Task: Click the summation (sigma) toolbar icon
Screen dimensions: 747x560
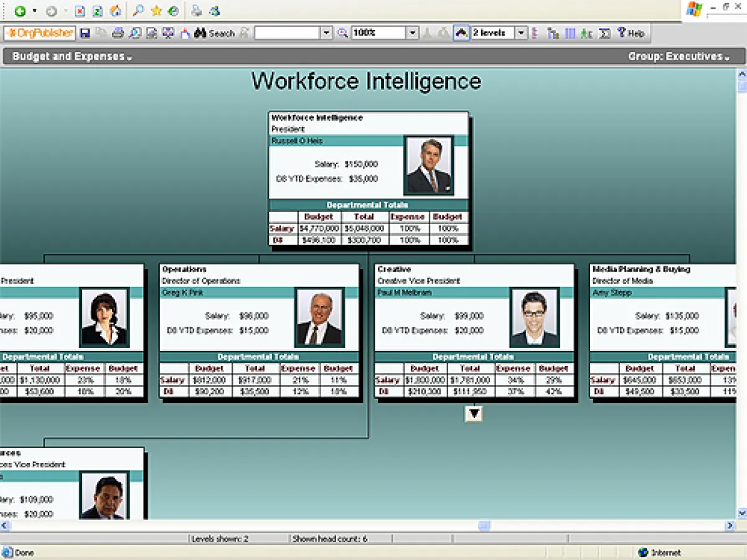Action: 603,33
